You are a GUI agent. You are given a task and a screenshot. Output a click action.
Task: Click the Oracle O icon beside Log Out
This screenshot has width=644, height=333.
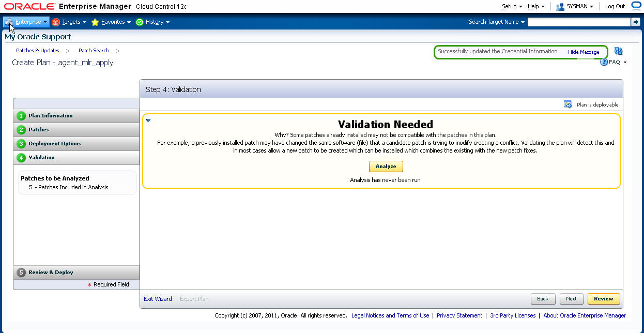636,6
